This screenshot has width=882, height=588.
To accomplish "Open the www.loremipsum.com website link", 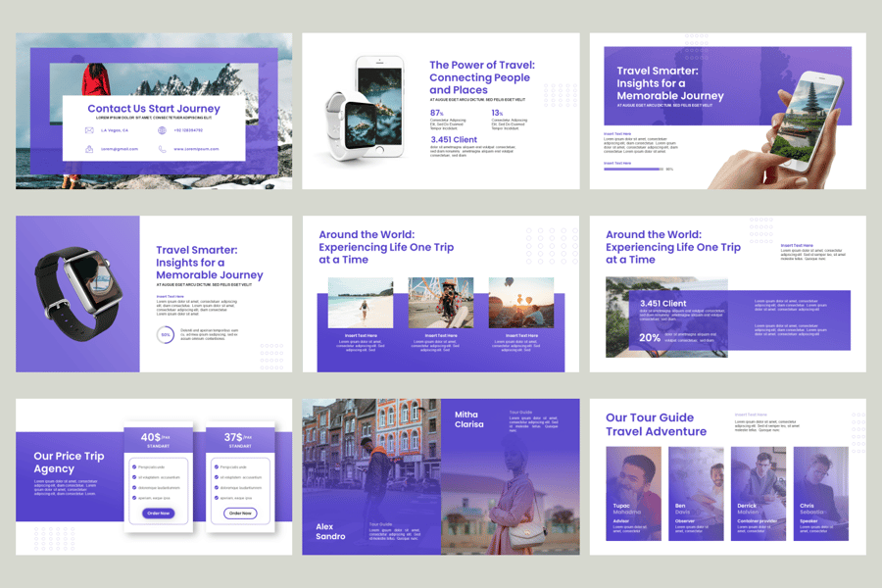I will [x=194, y=149].
